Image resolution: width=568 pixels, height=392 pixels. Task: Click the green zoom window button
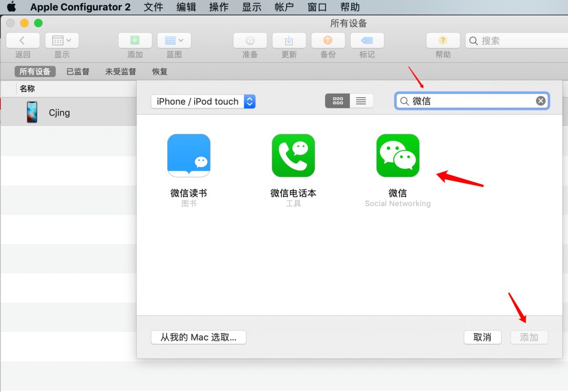pyautogui.click(x=38, y=23)
